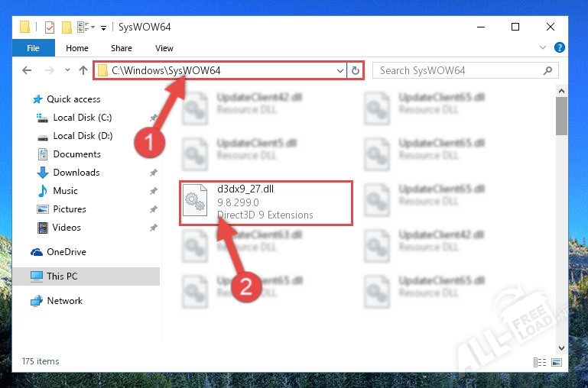The width and height of the screenshot is (588, 388).
Task: Click the Up one level arrow
Action: [83, 70]
